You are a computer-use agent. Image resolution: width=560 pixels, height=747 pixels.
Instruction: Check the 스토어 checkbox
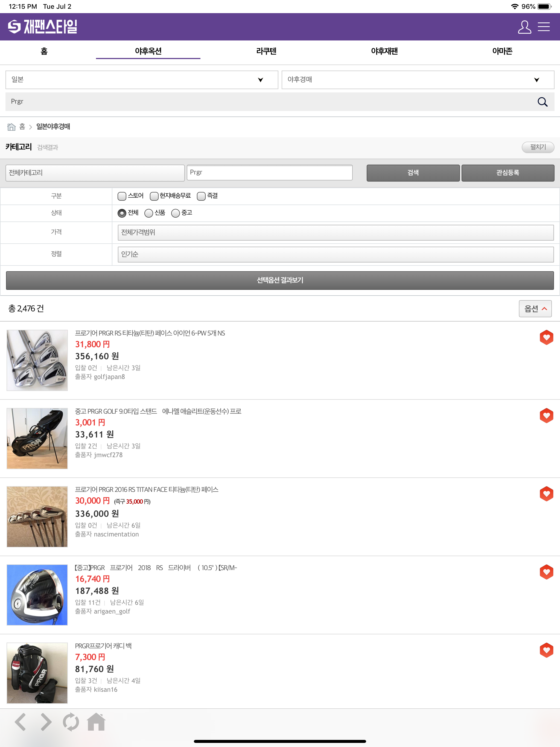click(x=122, y=196)
